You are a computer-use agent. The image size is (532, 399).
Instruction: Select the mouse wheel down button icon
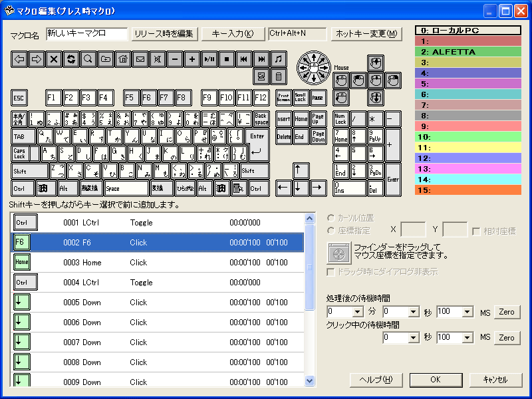point(376,98)
